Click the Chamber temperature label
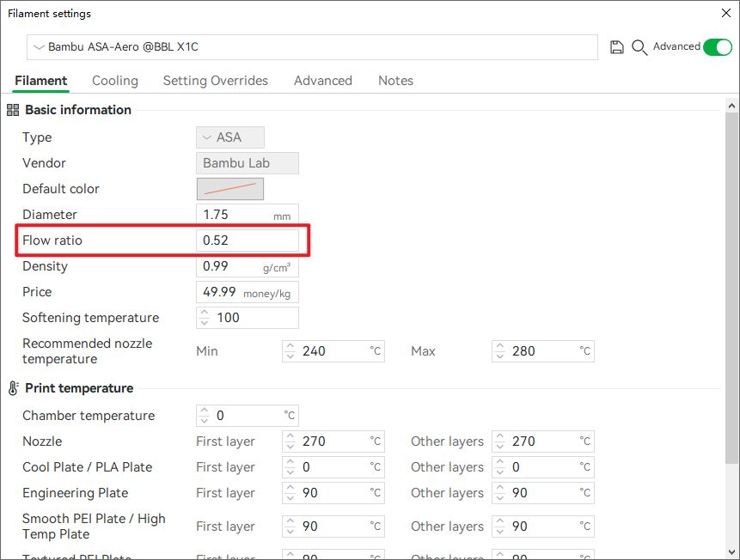 [89, 416]
